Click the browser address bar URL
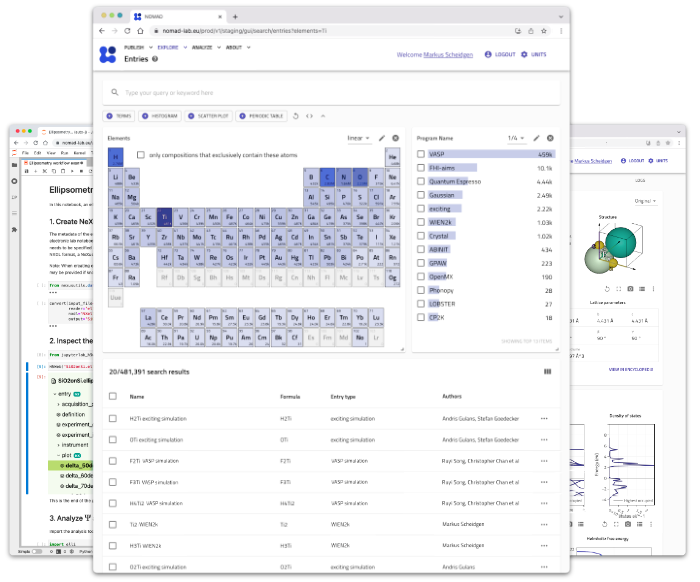The height and width of the screenshot is (582, 700). tap(244, 31)
